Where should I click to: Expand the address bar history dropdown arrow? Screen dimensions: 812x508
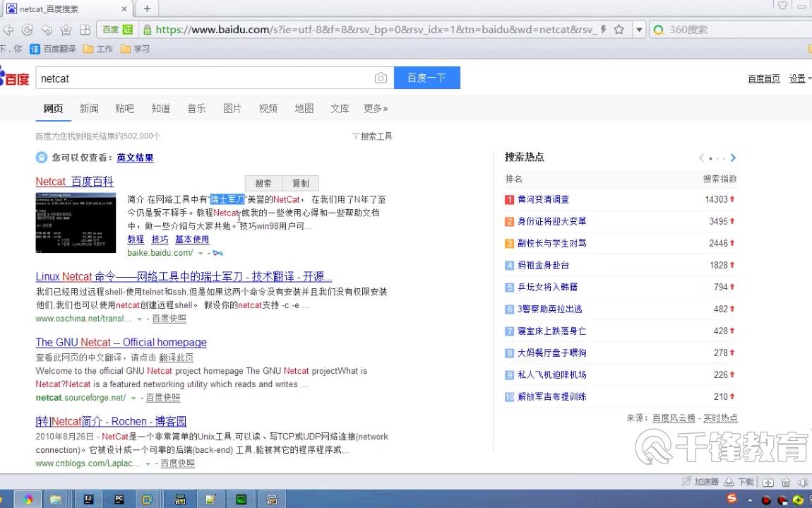(639, 30)
